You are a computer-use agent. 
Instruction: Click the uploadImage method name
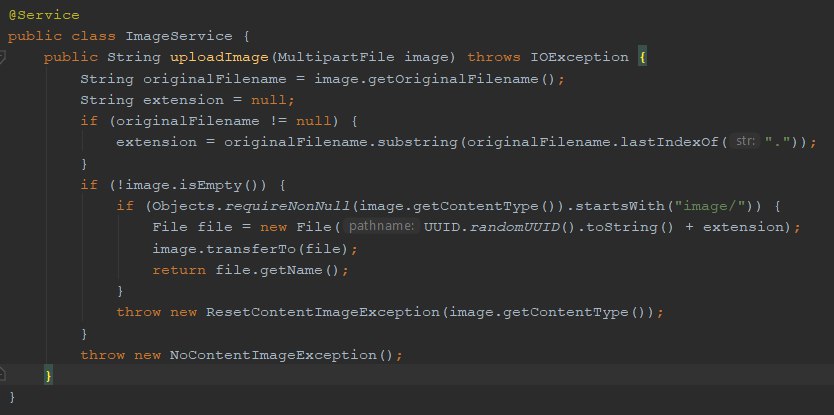[x=219, y=57]
